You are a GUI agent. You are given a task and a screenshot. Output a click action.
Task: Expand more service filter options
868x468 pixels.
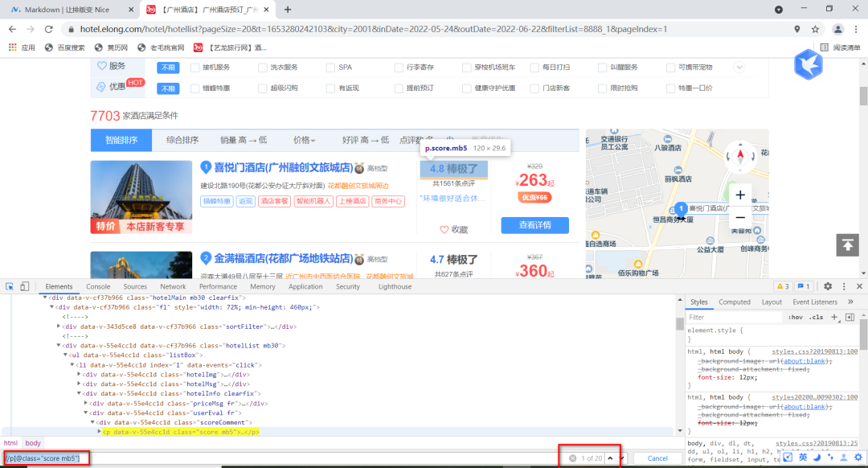coord(739,68)
